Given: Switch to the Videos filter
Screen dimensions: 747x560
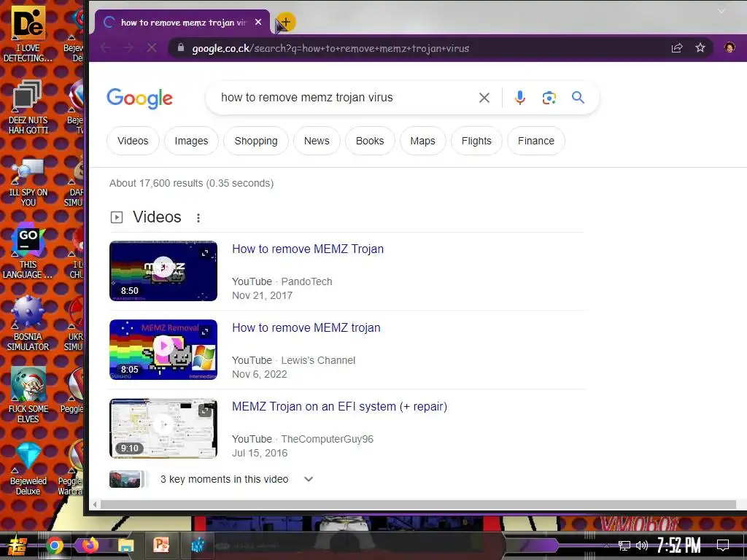Looking at the screenshot, I should coord(133,141).
